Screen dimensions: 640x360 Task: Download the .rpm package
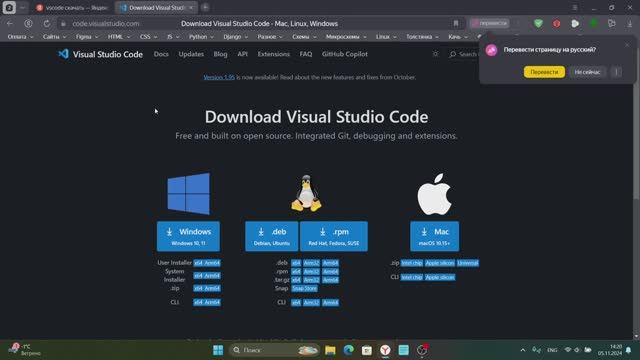click(x=334, y=236)
